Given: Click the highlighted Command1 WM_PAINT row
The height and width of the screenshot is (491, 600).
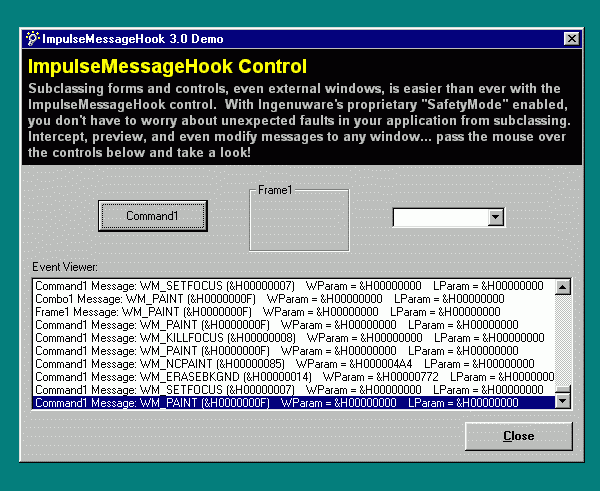Looking at the screenshot, I should tap(294, 403).
